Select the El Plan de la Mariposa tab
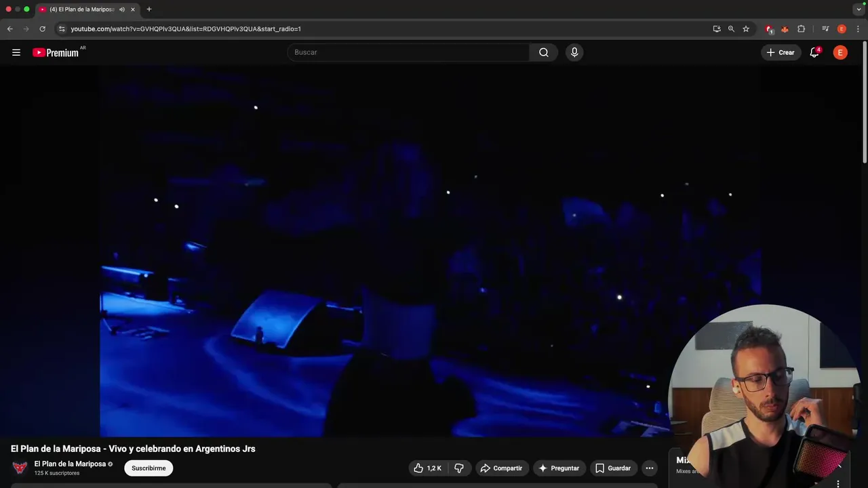Viewport: 868px width, 488px height. coord(81,9)
